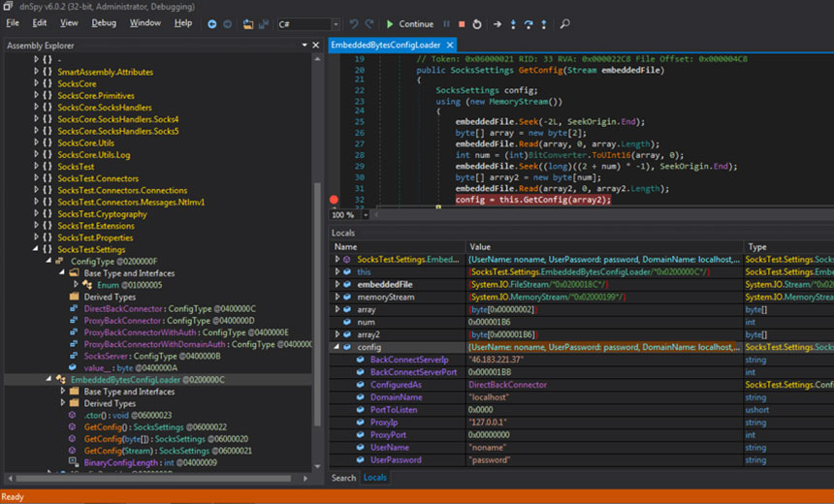Expand the SocksCore namespace node
The width and height of the screenshot is (834, 504).
(36, 83)
